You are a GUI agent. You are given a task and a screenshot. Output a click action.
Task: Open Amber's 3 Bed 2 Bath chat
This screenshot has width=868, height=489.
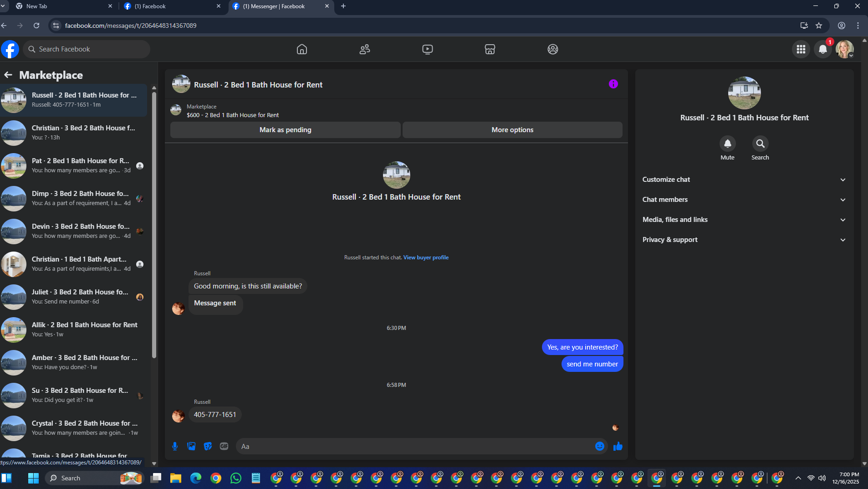tap(74, 362)
